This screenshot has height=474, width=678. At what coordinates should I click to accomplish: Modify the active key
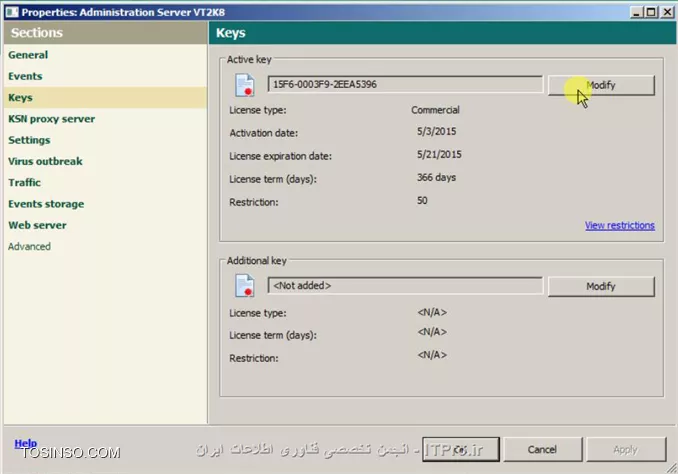coord(601,85)
